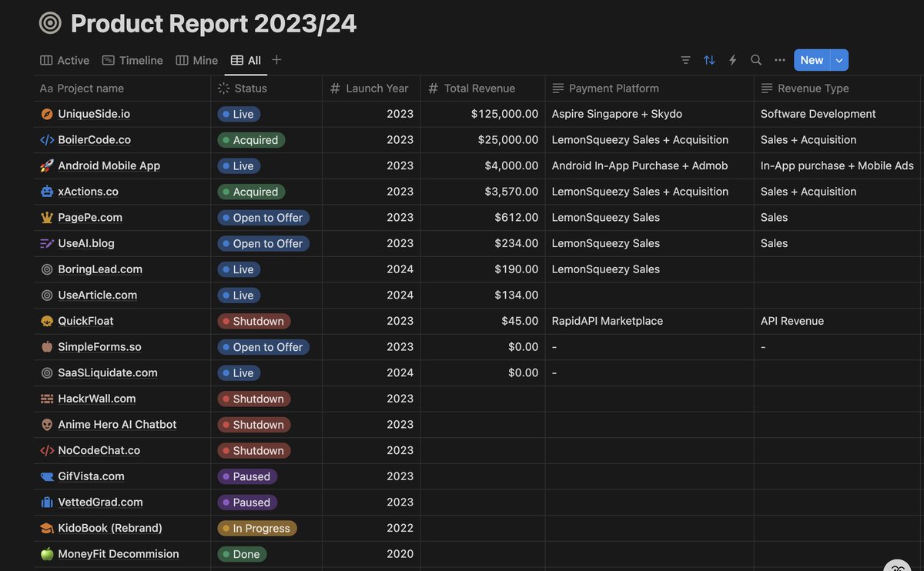Click the Android Mobile App rocket icon

tap(47, 165)
